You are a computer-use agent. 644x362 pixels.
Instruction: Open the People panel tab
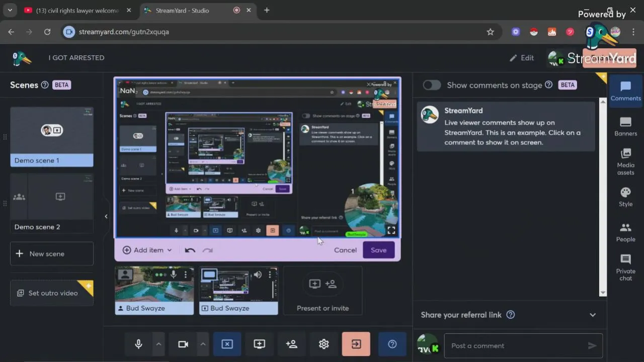(x=625, y=233)
